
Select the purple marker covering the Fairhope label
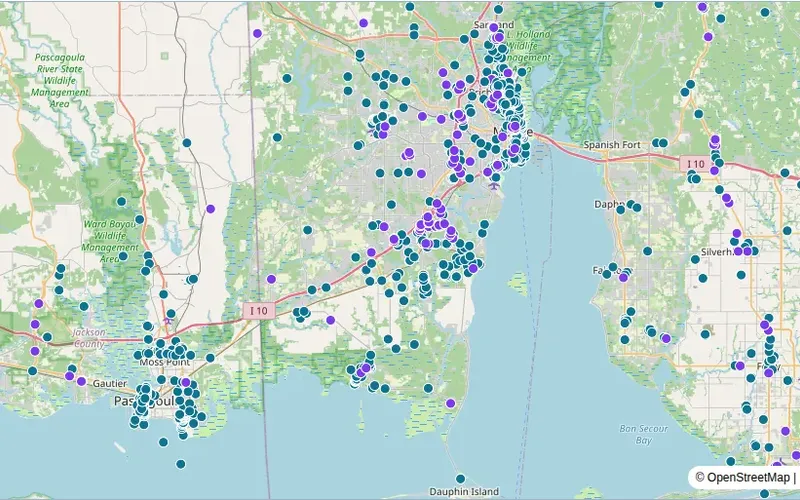[x=623, y=278]
